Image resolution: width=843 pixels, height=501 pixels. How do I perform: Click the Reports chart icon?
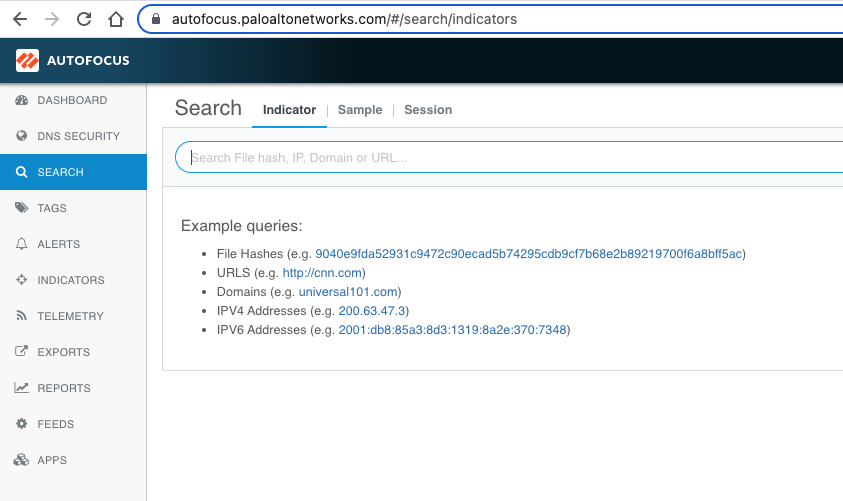pos(22,388)
